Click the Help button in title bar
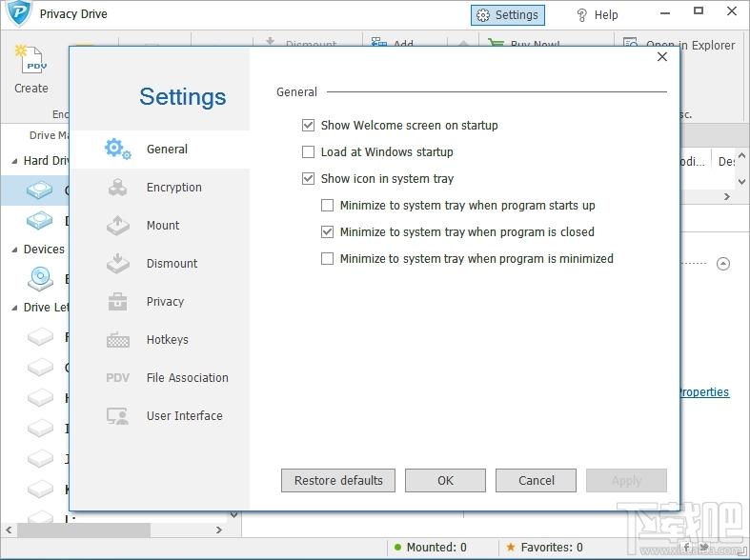 click(598, 15)
